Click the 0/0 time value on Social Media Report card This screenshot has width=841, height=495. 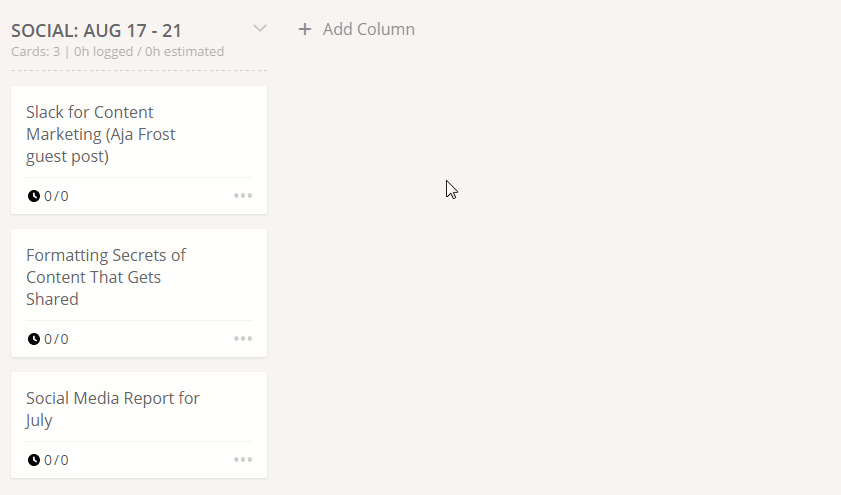[56, 460]
